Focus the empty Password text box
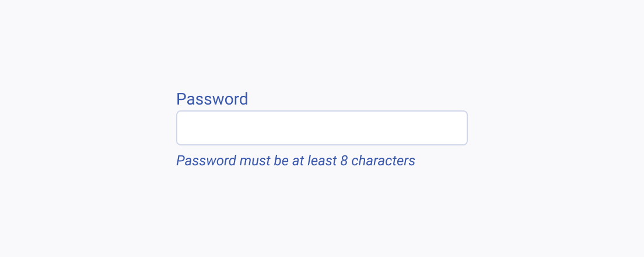The height and width of the screenshot is (257, 644). tap(321, 128)
